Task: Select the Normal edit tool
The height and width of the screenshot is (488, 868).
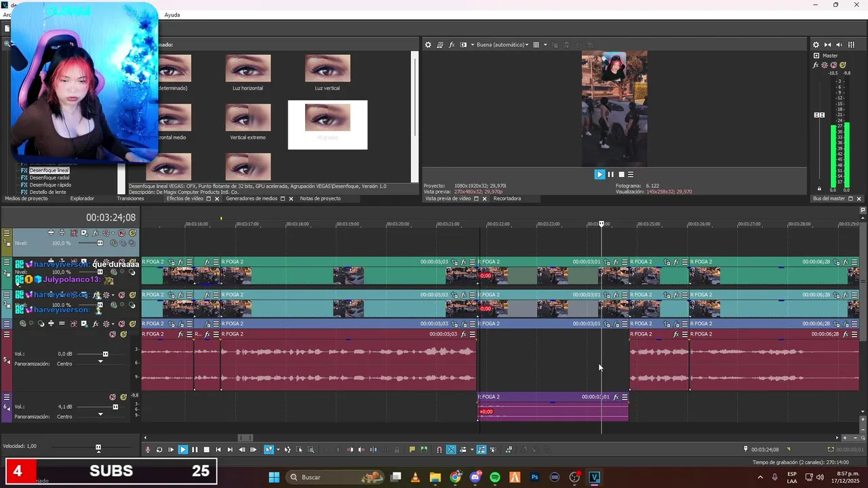Action: (x=268, y=449)
